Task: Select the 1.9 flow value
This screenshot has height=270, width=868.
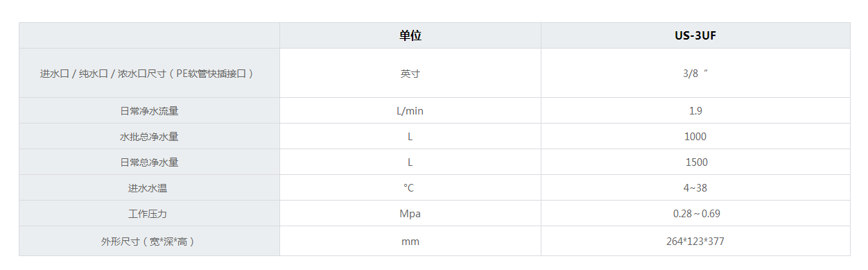Action: [x=695, y=110]
